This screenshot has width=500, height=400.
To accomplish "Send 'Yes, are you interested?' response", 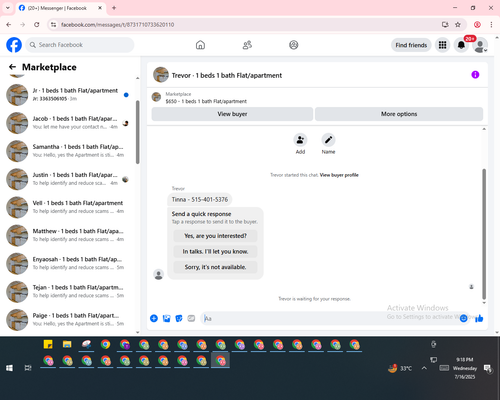I will (215, 236).
